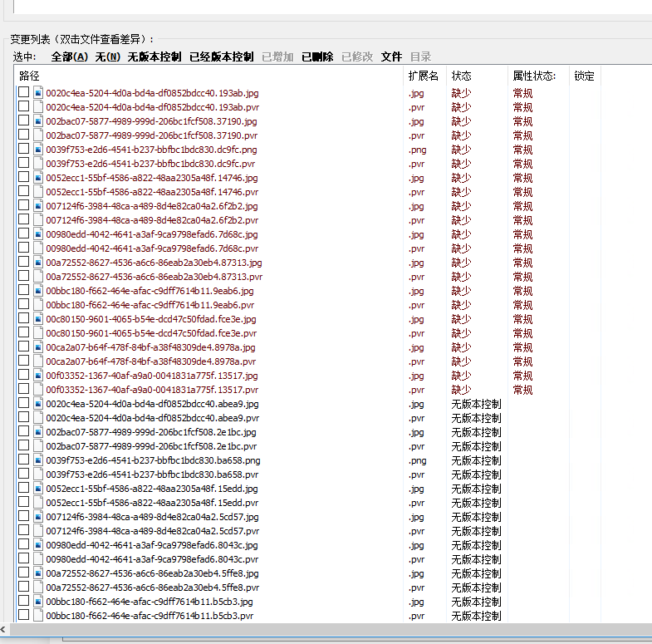Click the image icon of 0052ecc1...14746.jpg
Image resolution: width=652 pixels, height=644 pixels.
click(38, 178)
